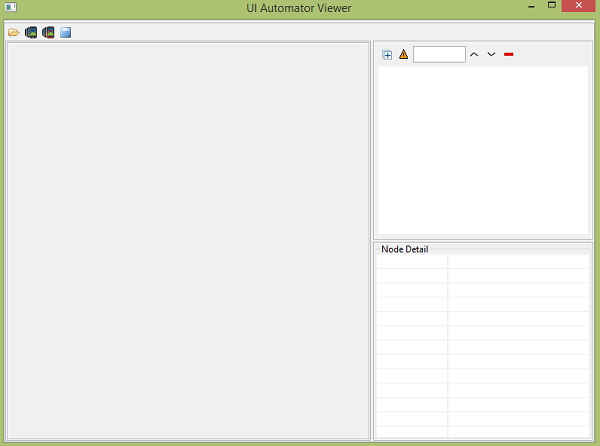Focus the node search text field
The height and width of the screenshot is (446, 600).
tap(439, 54)
